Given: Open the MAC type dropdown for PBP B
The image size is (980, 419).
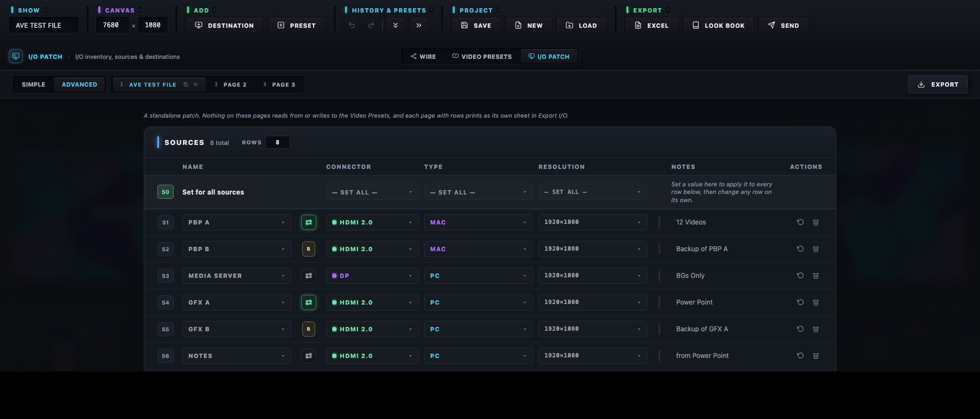Looking at the screenshot, I should click(479, 249).
